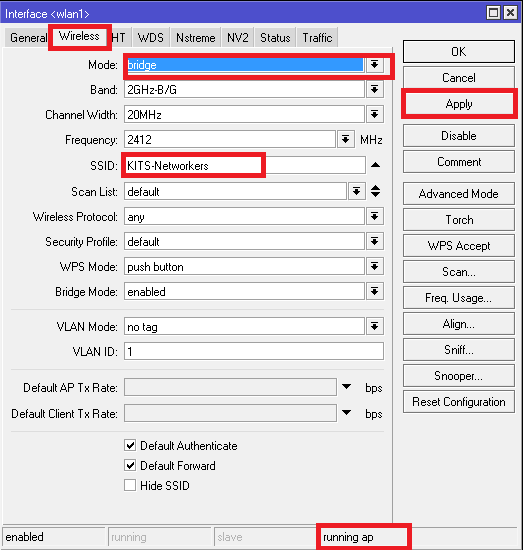The image size is (523, 550).
Task: Click the SSID field KITS-Networkers
Action: (245, 165)
